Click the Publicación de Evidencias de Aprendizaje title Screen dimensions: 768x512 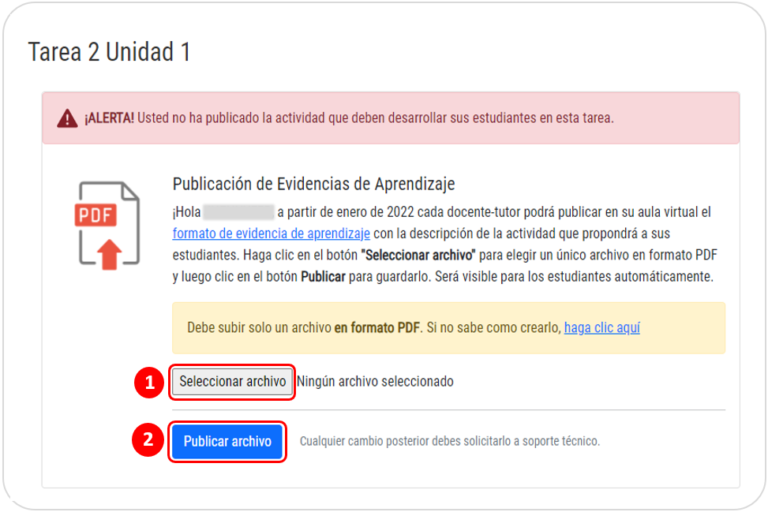click(313, 184)
